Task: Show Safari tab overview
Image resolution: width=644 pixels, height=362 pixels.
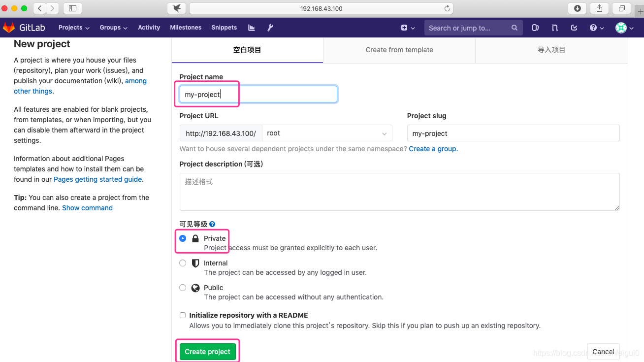Action: coord(621,8)
